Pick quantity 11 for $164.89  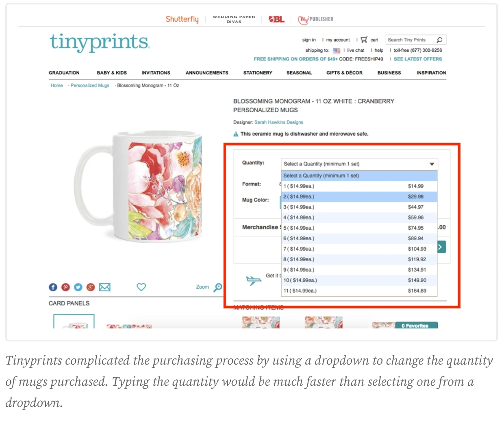[x=359, y=291]
